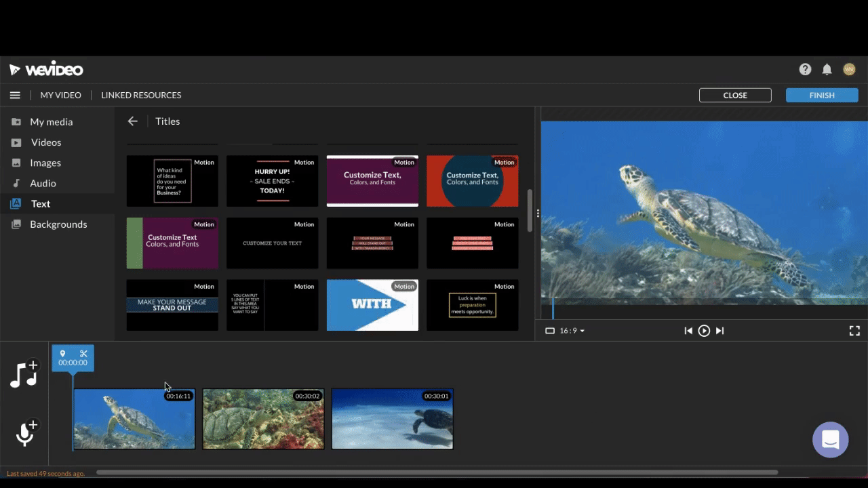Go back using Titles back arrow
The image size is (868, 488).
click(x=133, y=121)
